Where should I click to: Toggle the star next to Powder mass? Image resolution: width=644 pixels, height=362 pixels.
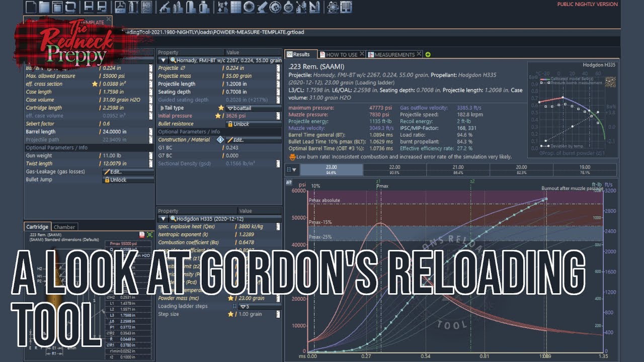coord(230,298)
